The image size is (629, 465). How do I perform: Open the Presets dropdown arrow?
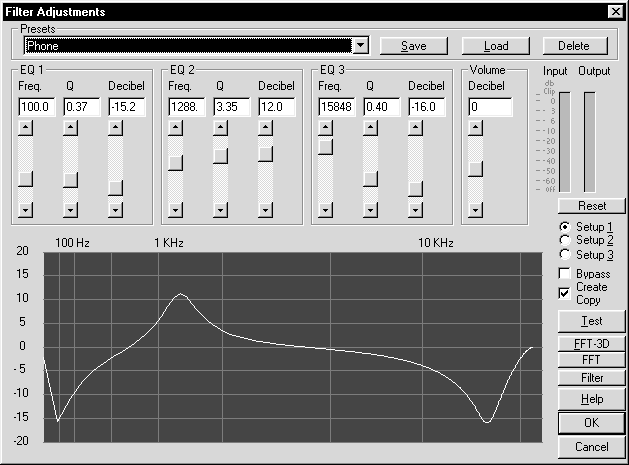(x=361, y=46)
